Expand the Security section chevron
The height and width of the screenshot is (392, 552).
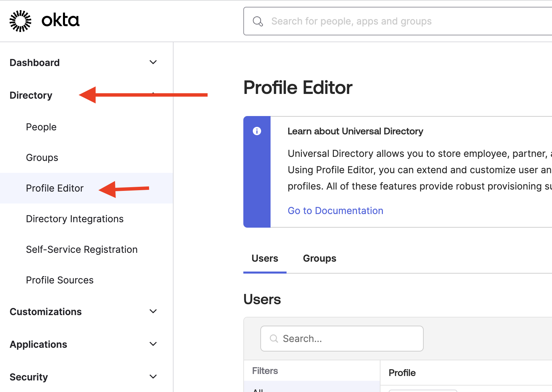click(153, 377)
